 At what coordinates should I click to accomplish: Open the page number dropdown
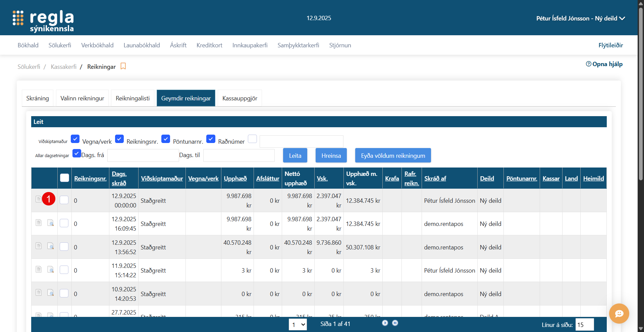point(298,325)
